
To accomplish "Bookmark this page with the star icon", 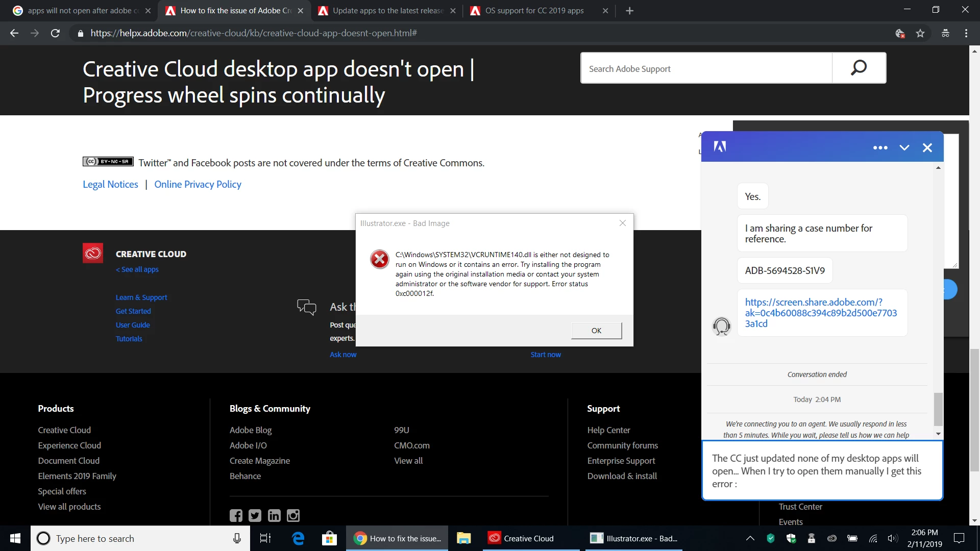I will point(920,33).
